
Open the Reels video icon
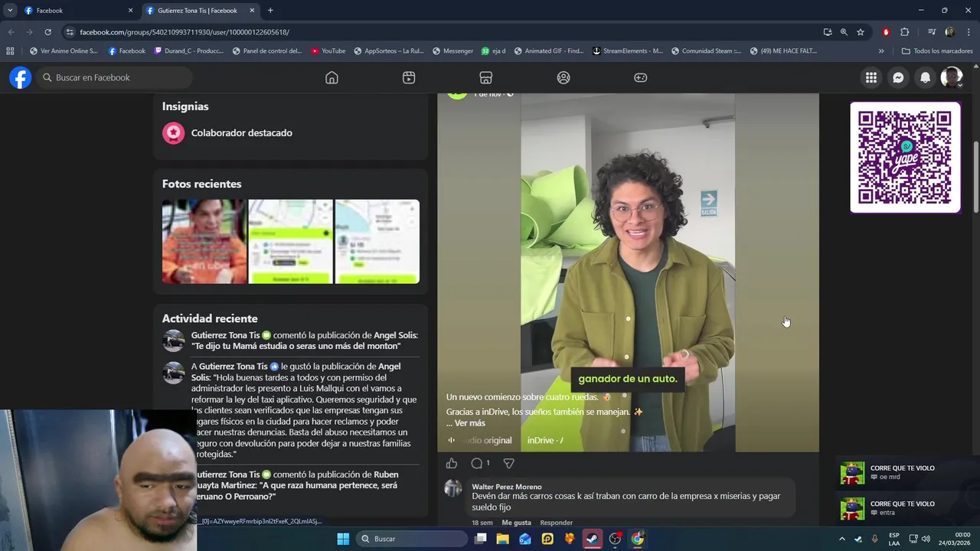(x=409, y=77)
